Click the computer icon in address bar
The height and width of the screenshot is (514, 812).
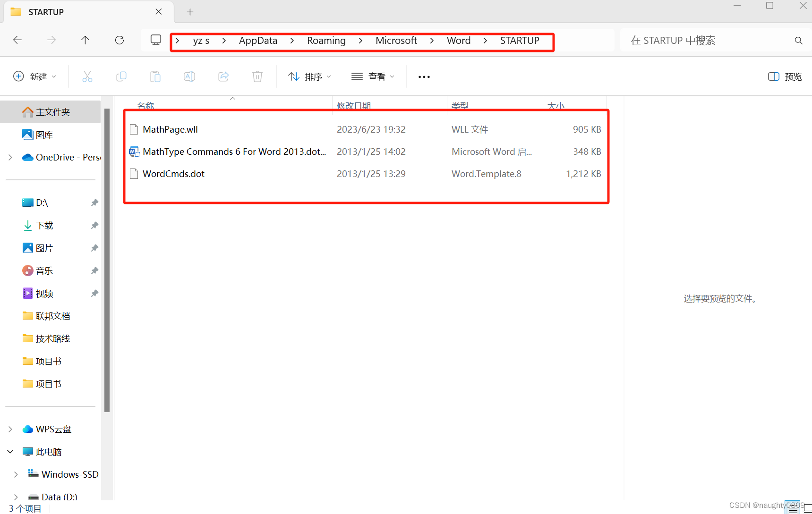pos(156,40)
